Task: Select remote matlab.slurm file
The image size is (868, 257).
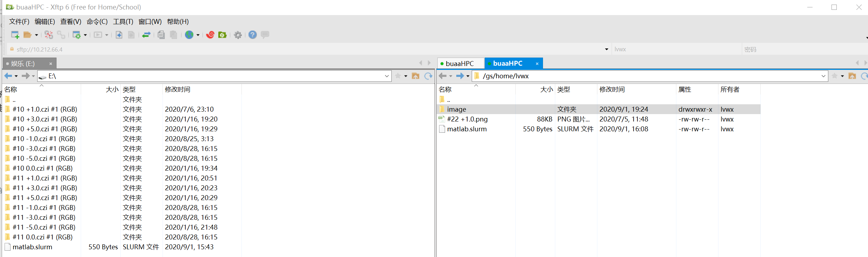Action: click(599, 129)
